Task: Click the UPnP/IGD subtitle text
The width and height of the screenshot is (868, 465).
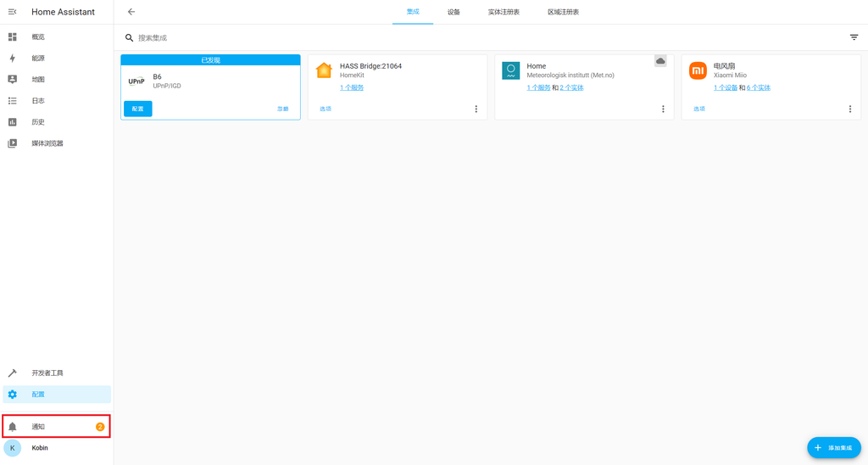Action: (x=167, y=86)
